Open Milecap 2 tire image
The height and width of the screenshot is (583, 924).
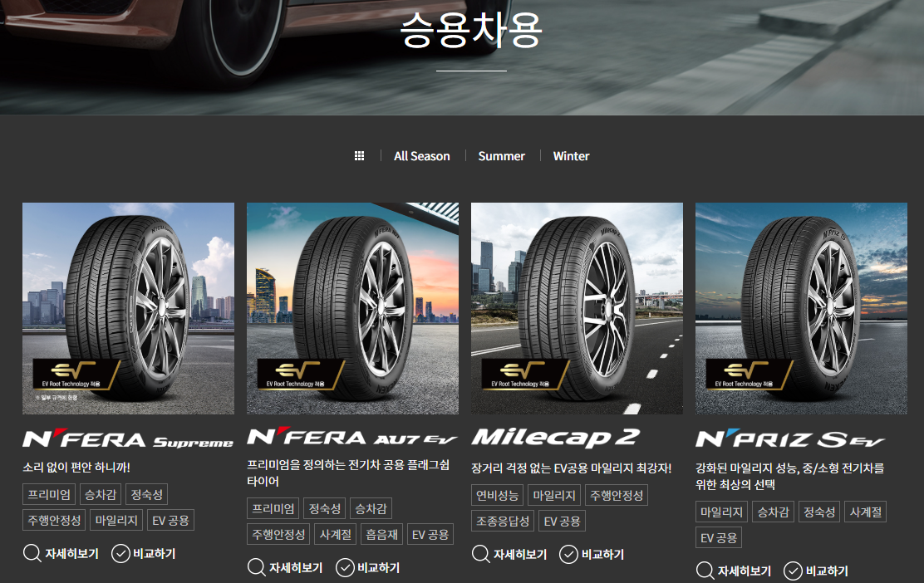(x=577, y=309)
